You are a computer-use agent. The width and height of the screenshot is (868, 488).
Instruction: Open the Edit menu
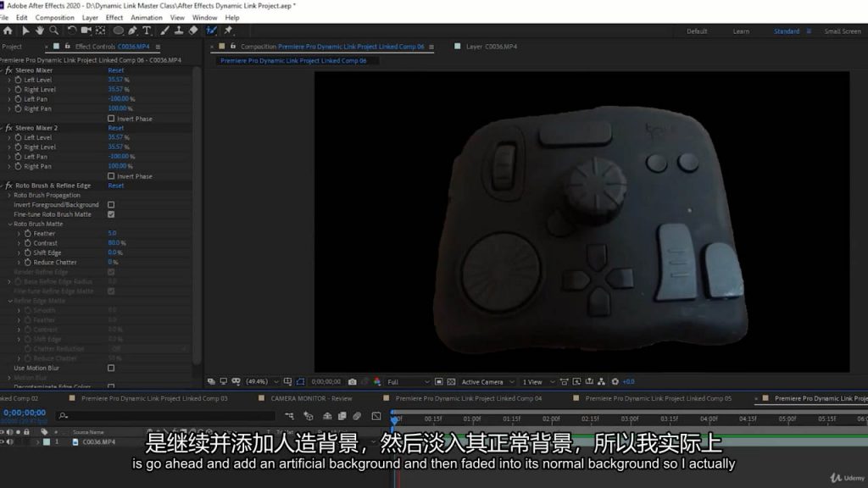pos(21,18)
